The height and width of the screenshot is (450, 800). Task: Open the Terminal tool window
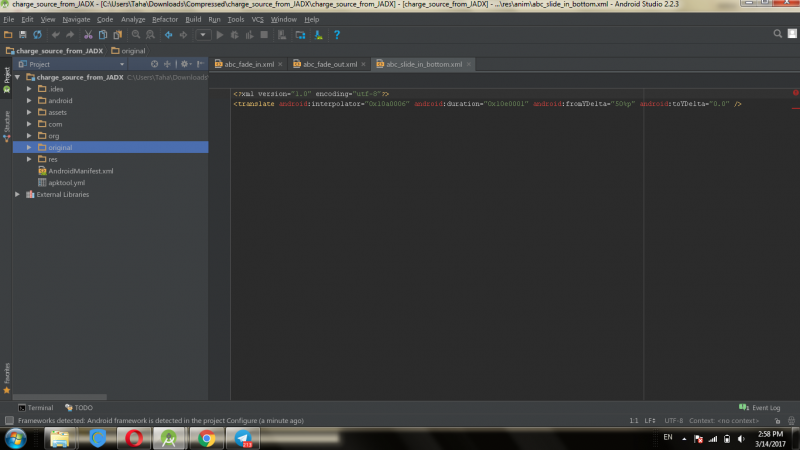[36, 407]
